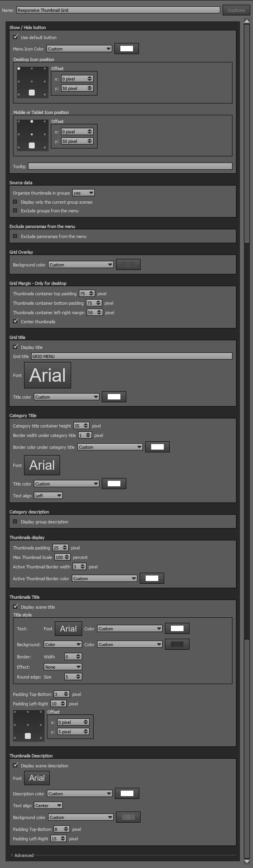The image size is (253, 868).
Task: Click the Grid Overlay background color swatch
Action: pos(128,264)
